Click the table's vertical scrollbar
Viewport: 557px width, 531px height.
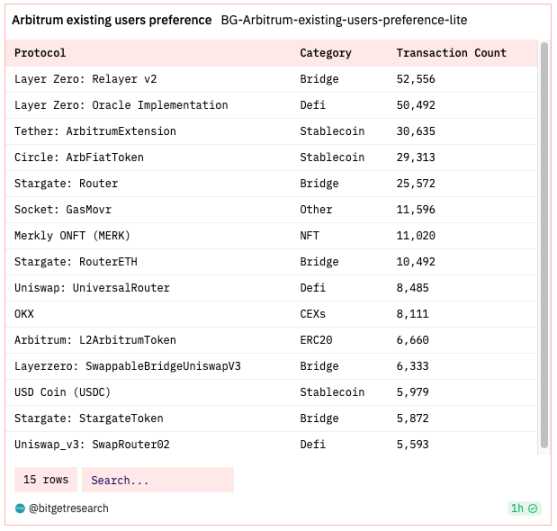coord(544,245)
